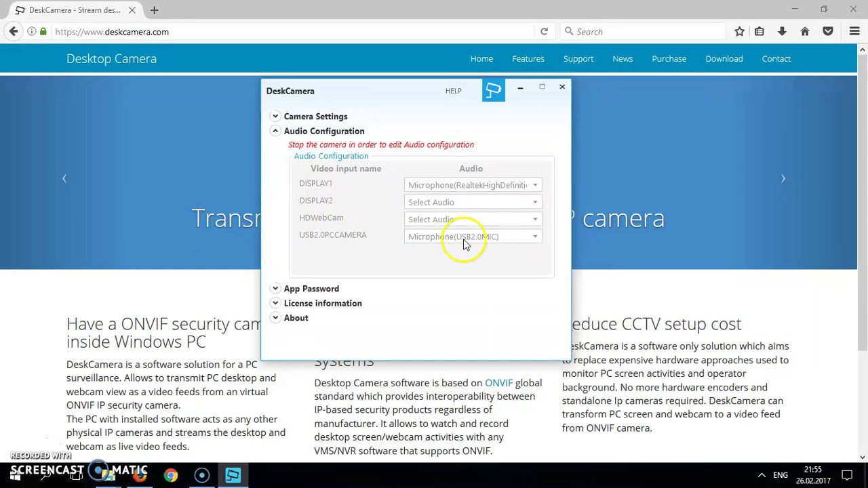Follow the ONVIF hyperlink in the paragraph

[498, 383]
